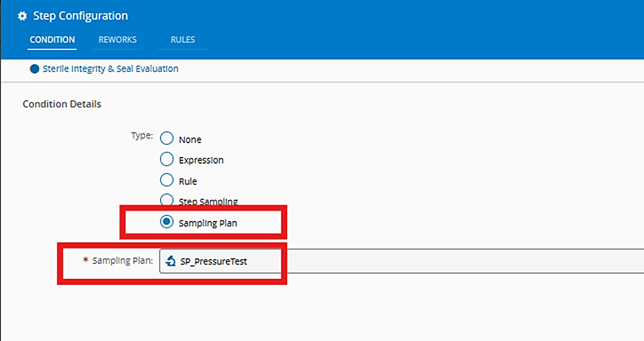This screenshot has width=644, height=341.
Task: Click the sampling plan icon before SP_PressureTest
Action: [171, 261]
